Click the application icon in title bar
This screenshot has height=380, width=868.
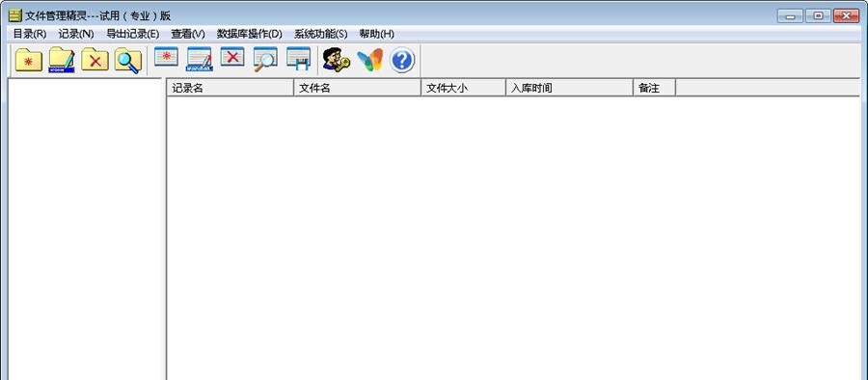point(14,15)
